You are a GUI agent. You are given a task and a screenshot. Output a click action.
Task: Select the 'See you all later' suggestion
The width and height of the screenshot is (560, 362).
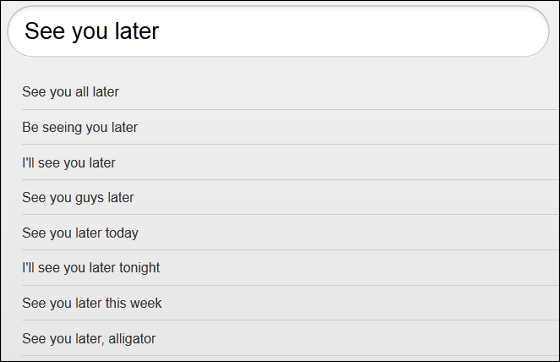click(290, 92)
